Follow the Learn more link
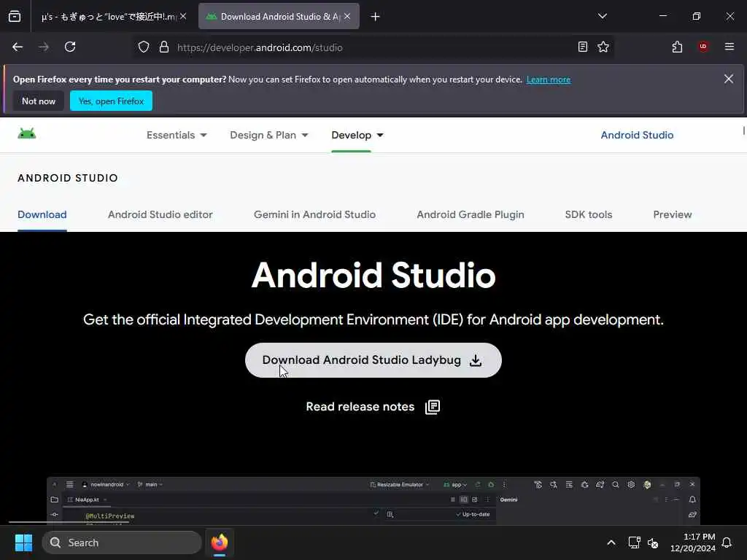This screenshot has width=747, height=560. [549, 79]
